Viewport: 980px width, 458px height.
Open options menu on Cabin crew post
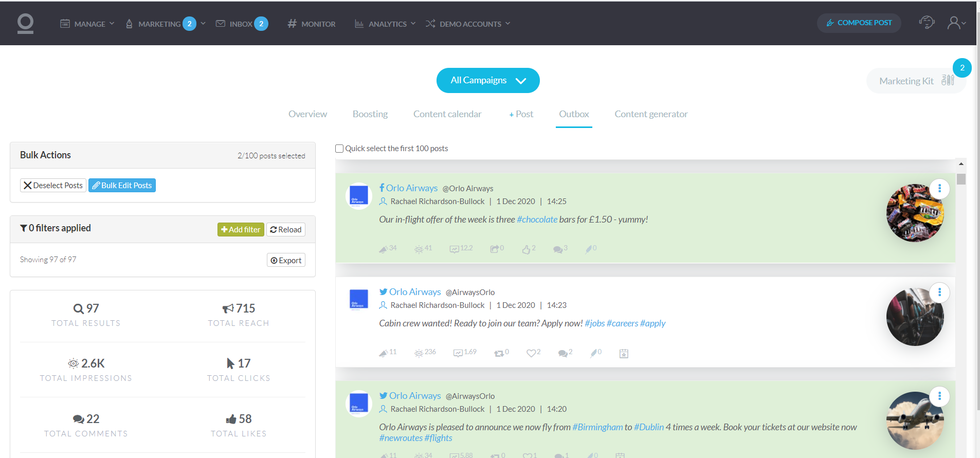coord(939,292)
